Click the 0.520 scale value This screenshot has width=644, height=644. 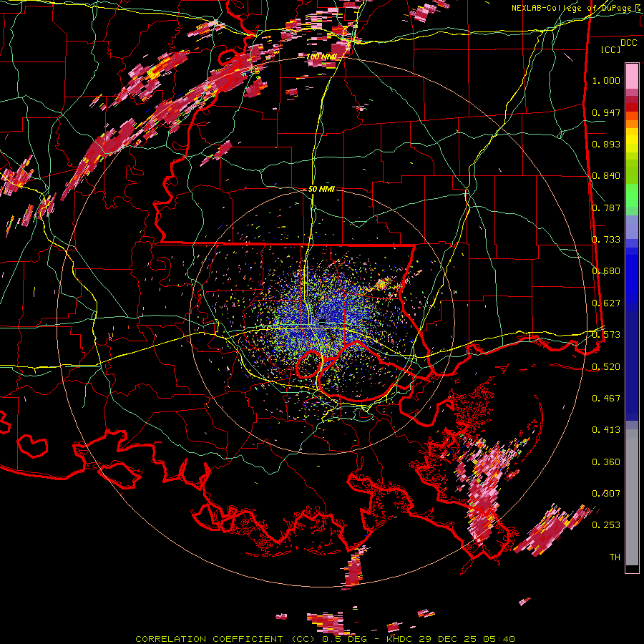coord(606,366)
